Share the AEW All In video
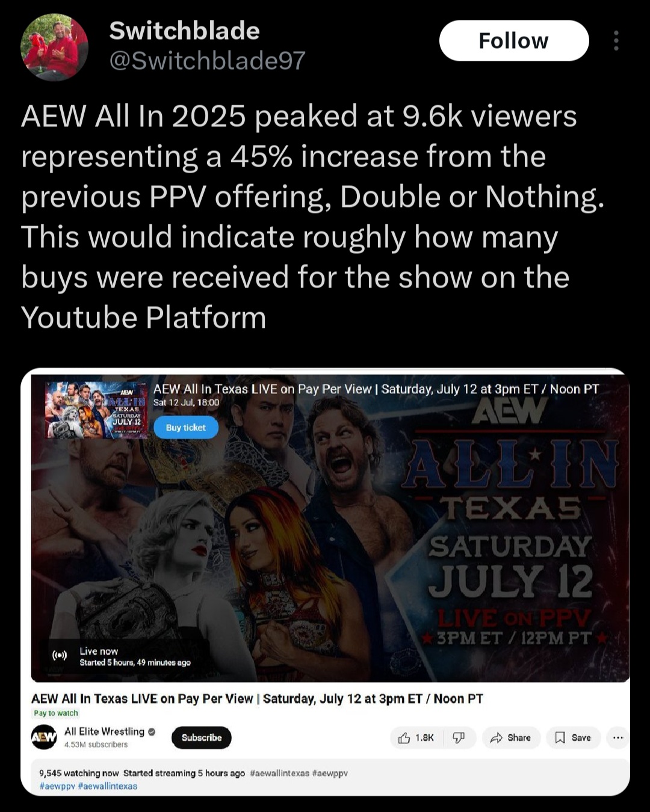Viewport: 650px width, 812px height. (x=511, y=738)
